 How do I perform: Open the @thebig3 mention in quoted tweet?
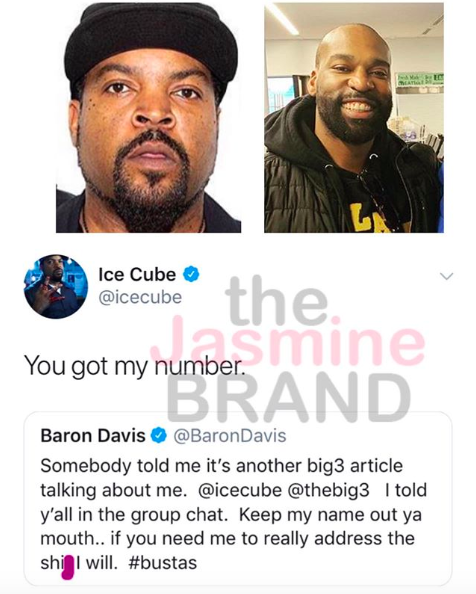click(328, 490)
